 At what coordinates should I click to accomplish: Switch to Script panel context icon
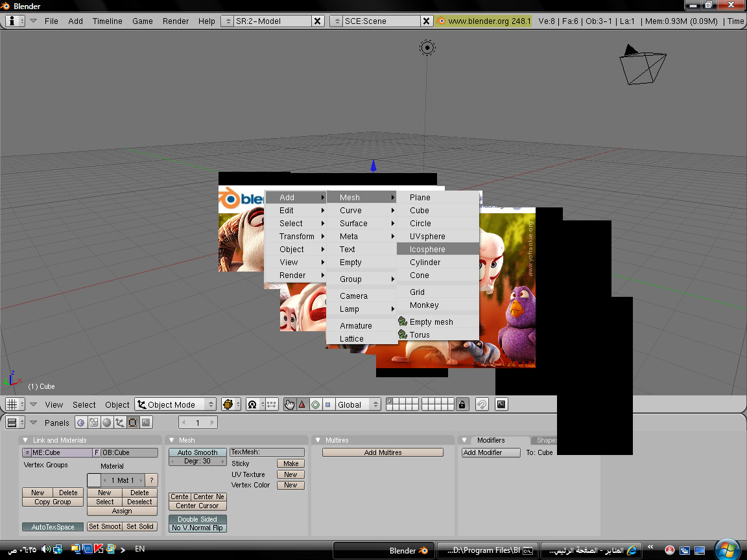(94, 423)
